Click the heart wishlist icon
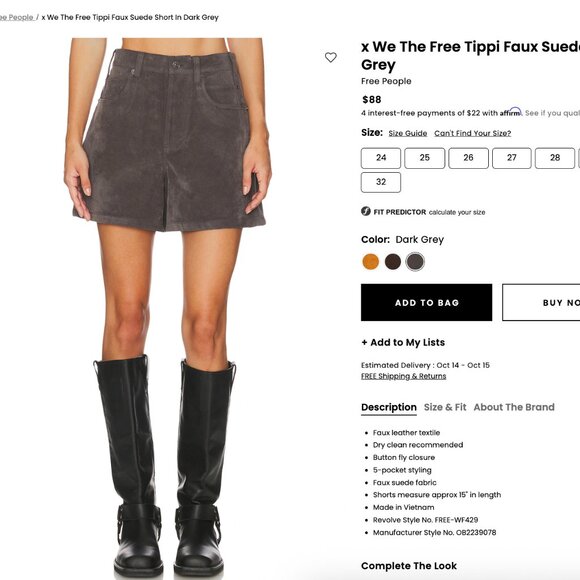The width and height of the screenshot is (580, 580). 331,57
